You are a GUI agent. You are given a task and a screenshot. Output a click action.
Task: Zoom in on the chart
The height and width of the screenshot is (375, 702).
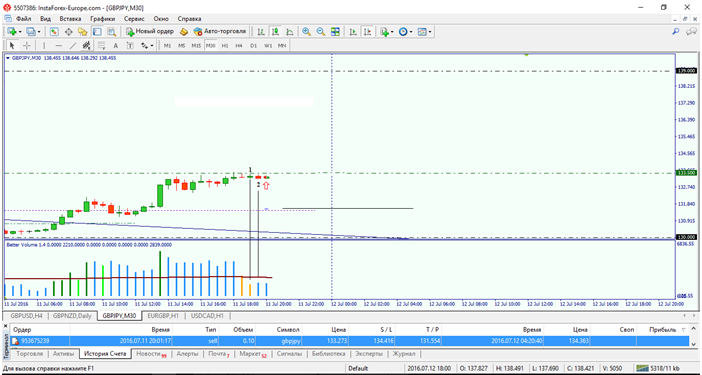click(306, 32)
